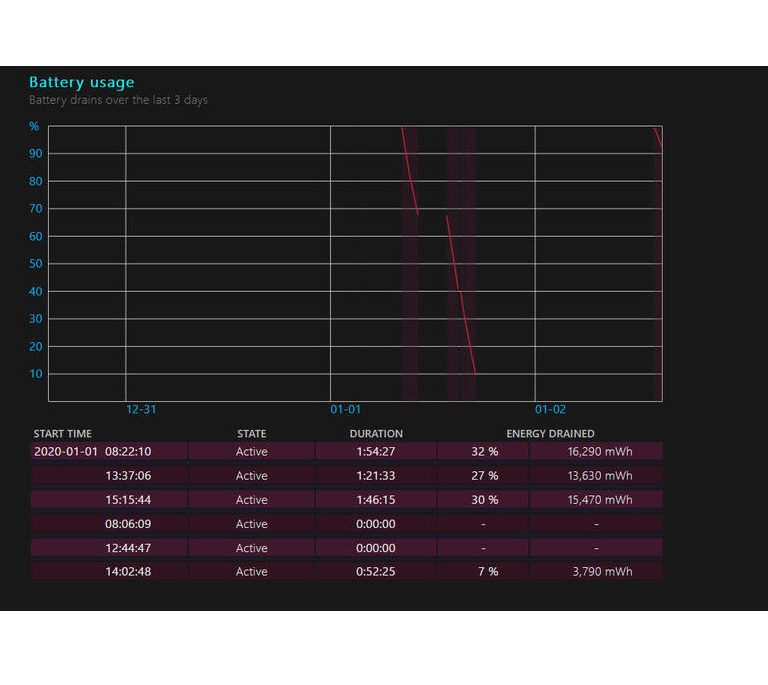The height and width of the screenshot is (685, 768).
Task: Click the 50 label on percent axis
Action: tap(35, 264)
